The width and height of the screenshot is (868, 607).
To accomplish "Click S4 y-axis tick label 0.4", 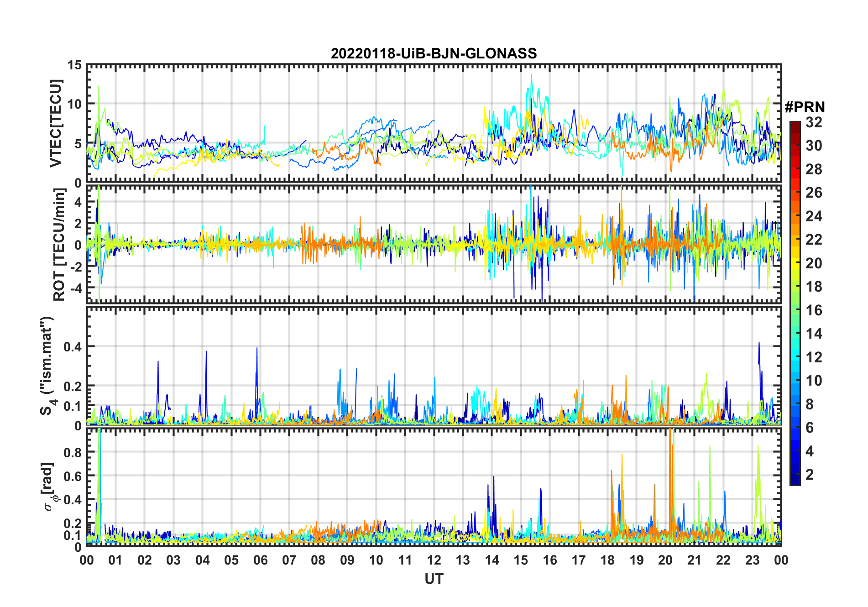I will [x=73, y=347].
